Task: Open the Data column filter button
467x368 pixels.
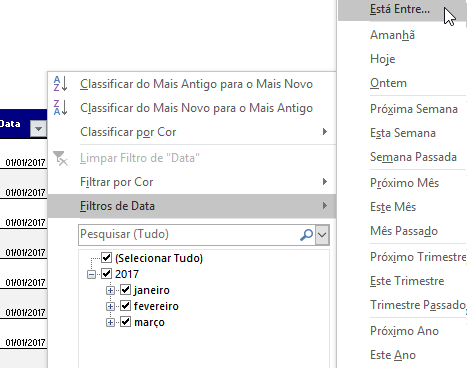Action: tap(38, 128)
